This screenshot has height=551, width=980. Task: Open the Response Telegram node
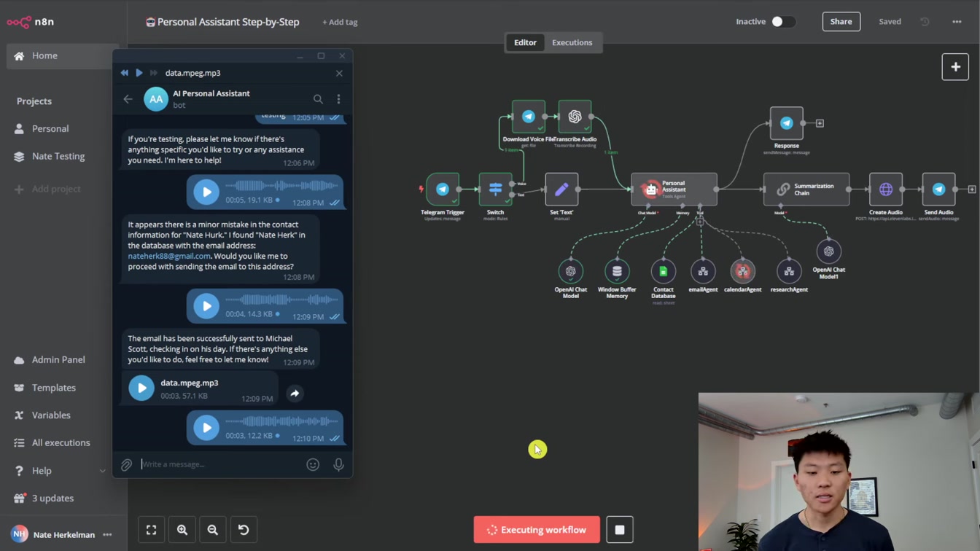pyautogui.click(x=786, y=123)
